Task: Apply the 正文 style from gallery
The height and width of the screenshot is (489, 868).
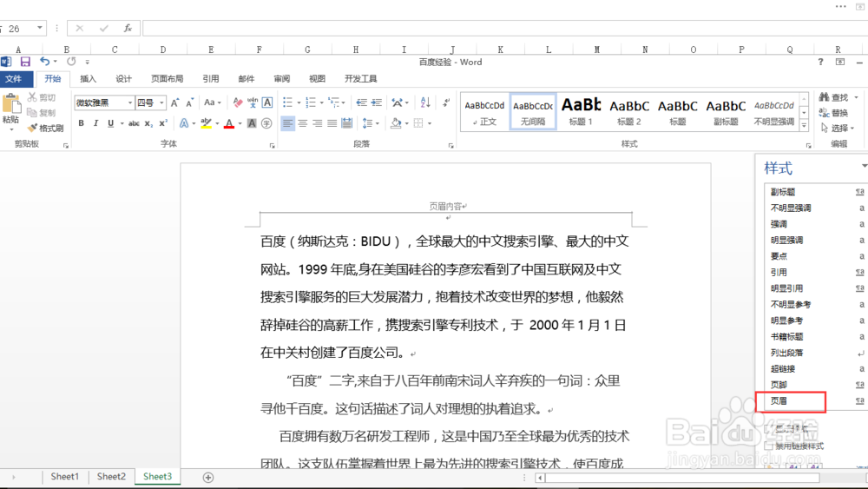Action: coord(484,112)
